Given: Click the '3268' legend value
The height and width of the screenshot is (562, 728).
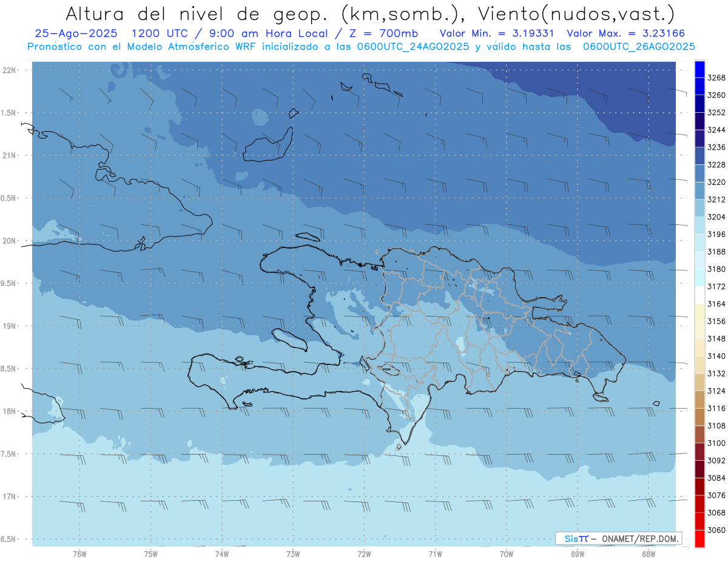Looking at the screenshot, I should point(716,78).
